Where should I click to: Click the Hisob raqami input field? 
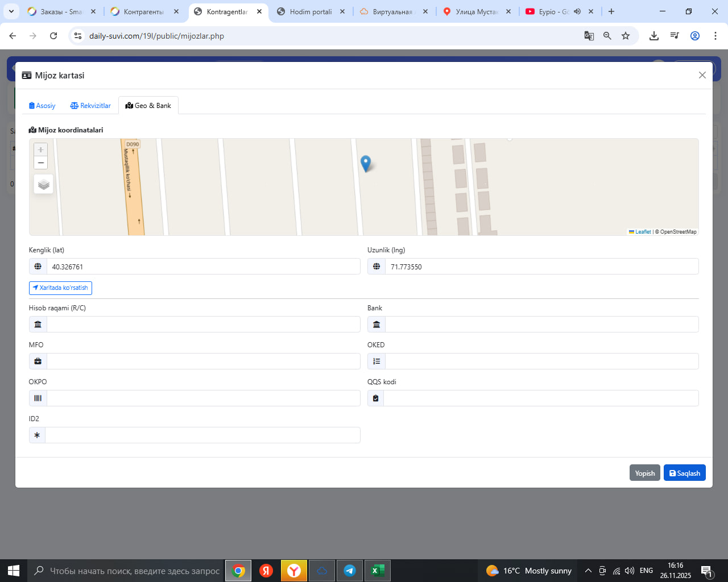click(202, 325)
